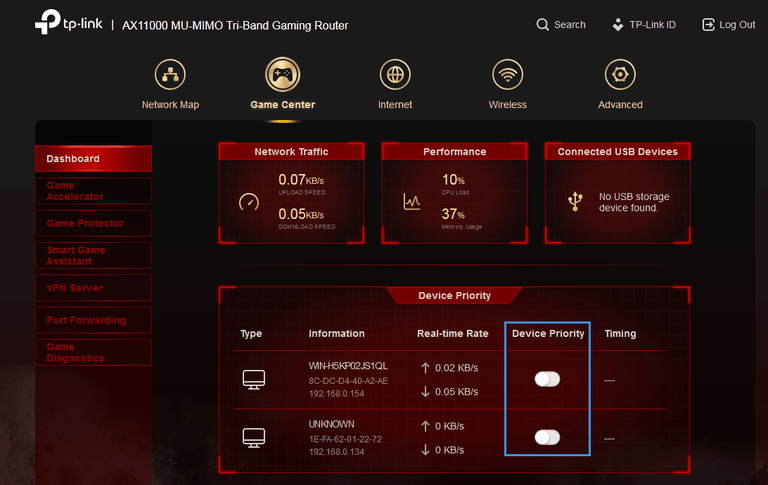
Task: Click the speedometer icon in Network Traffic
Action: click(249, 202)
